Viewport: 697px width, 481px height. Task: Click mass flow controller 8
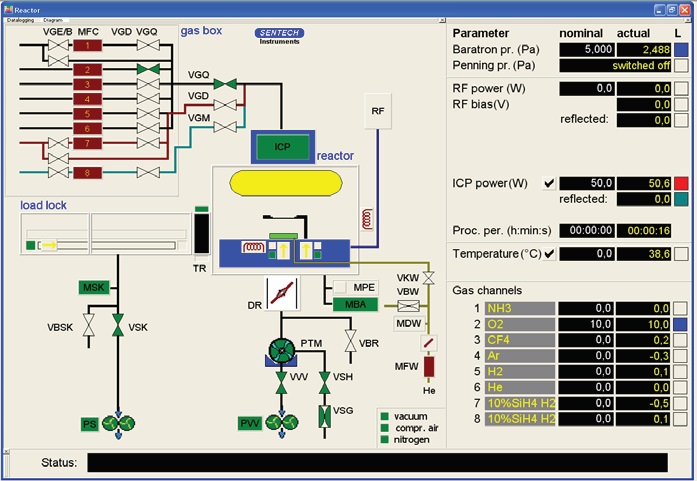88,172
